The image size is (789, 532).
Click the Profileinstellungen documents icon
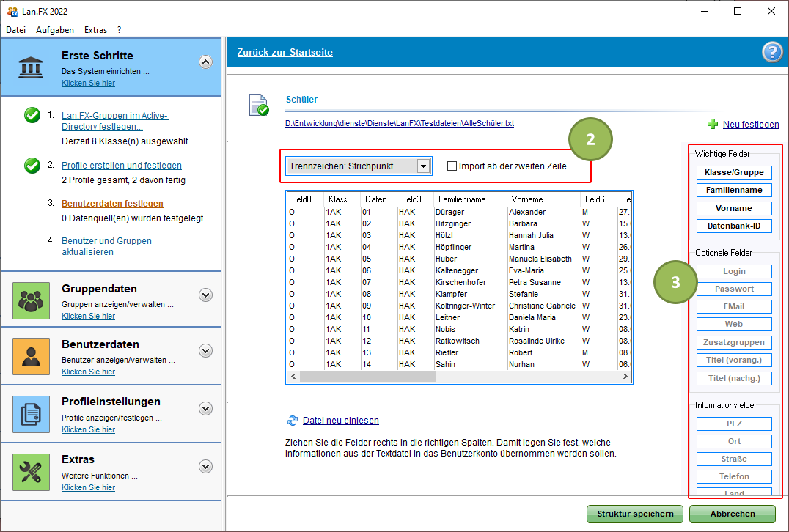point(32,414)
